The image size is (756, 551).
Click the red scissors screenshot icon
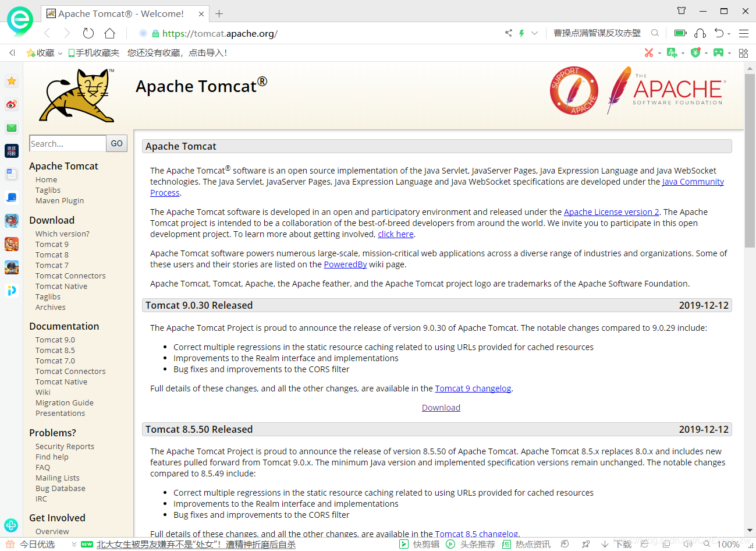(649, 52)
